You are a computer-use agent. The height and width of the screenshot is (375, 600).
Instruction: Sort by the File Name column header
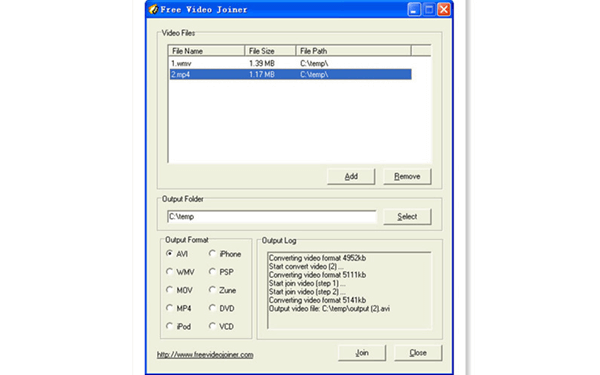pyautogui.click(x=206, y=51)
